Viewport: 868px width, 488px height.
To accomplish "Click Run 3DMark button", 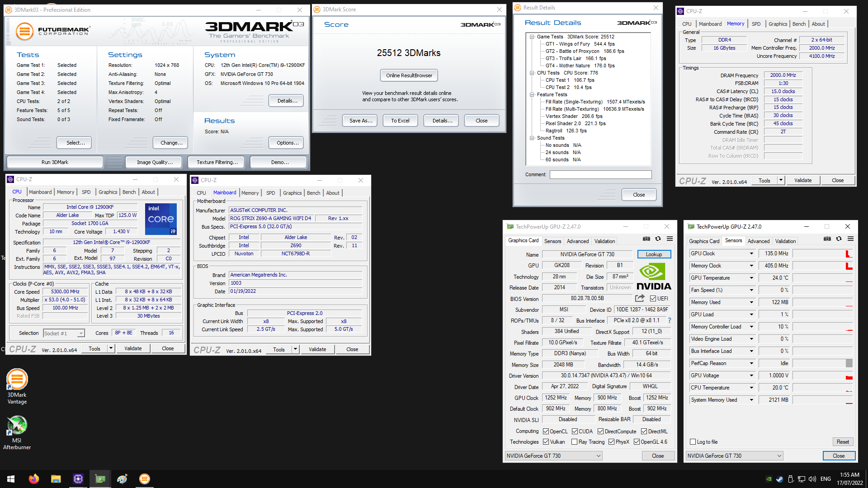I will [55, 162].
